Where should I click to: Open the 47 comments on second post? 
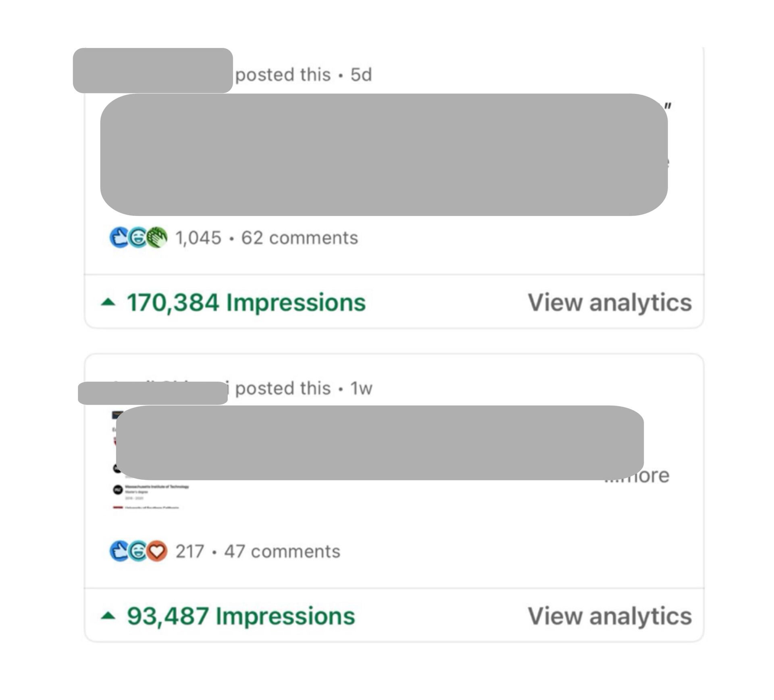click(282, 551)
